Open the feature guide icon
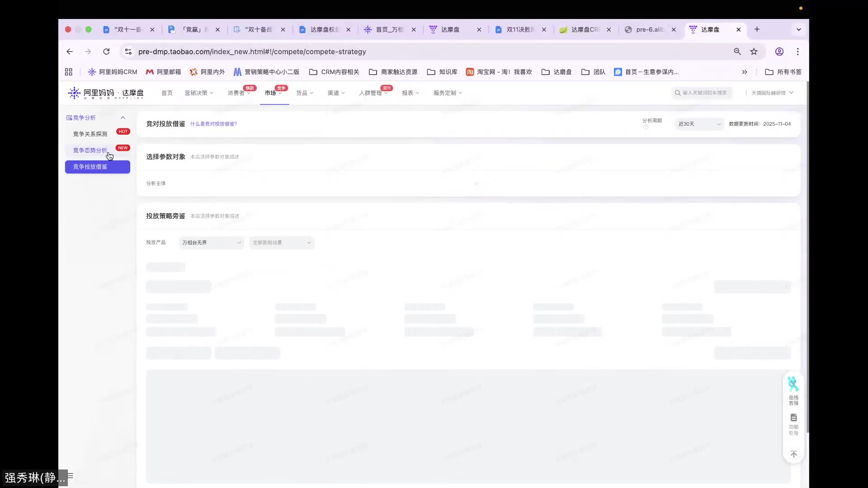This screenshot has width=868, height=488. coord(793,418)
